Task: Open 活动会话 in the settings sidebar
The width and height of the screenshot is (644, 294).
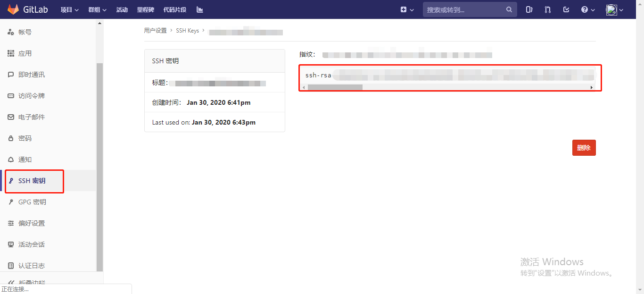Action: 48,244
